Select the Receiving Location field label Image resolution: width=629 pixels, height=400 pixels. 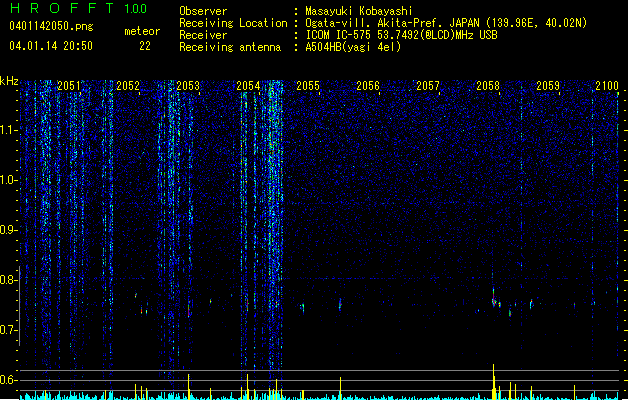(x=233, y=23)
